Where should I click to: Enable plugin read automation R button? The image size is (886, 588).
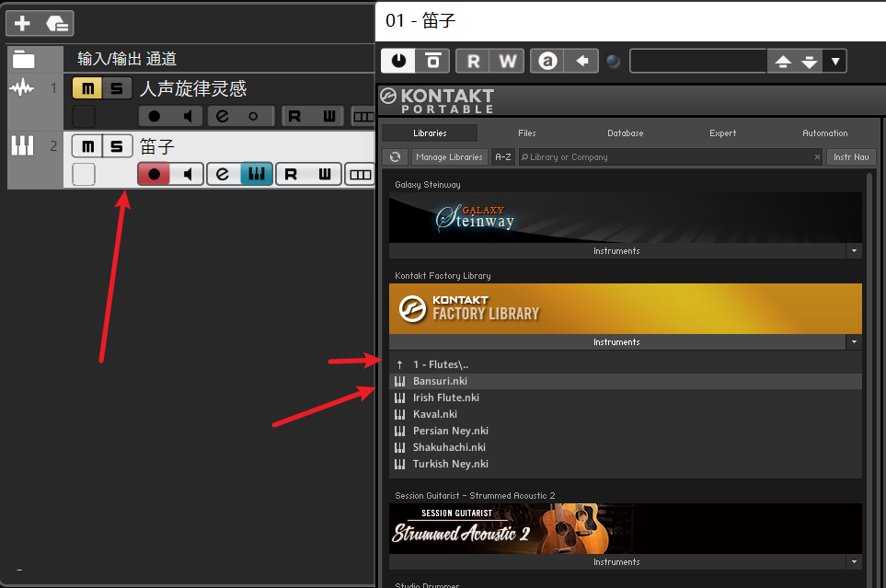pos(474,61)
